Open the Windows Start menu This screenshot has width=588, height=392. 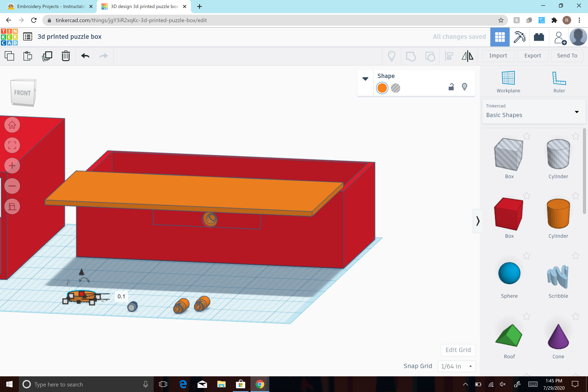click(9, 384)
